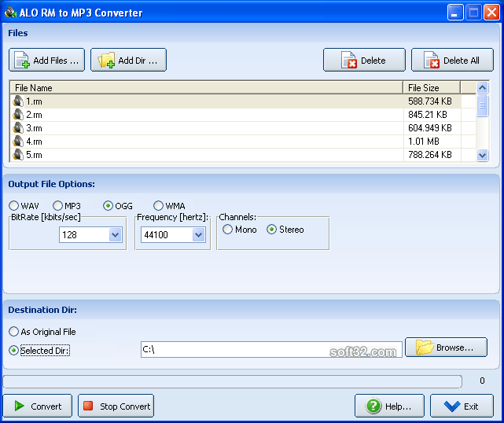Sort by File Size column header

tap(432, 87)
